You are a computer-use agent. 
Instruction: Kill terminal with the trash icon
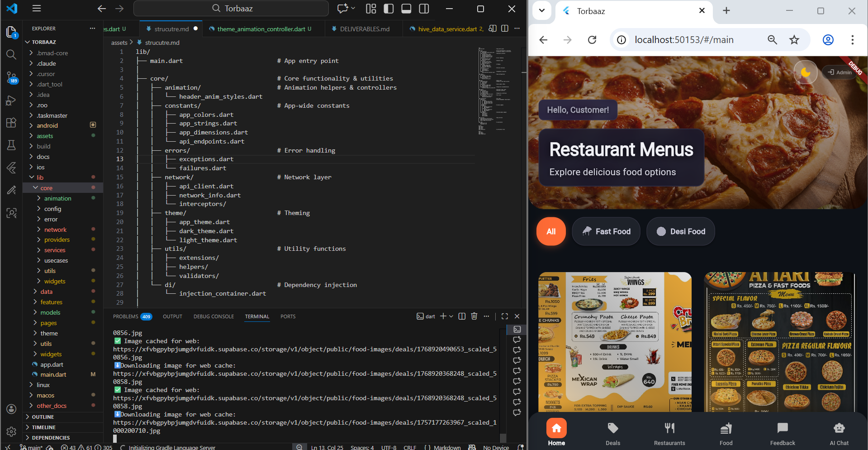coord(474,316)
